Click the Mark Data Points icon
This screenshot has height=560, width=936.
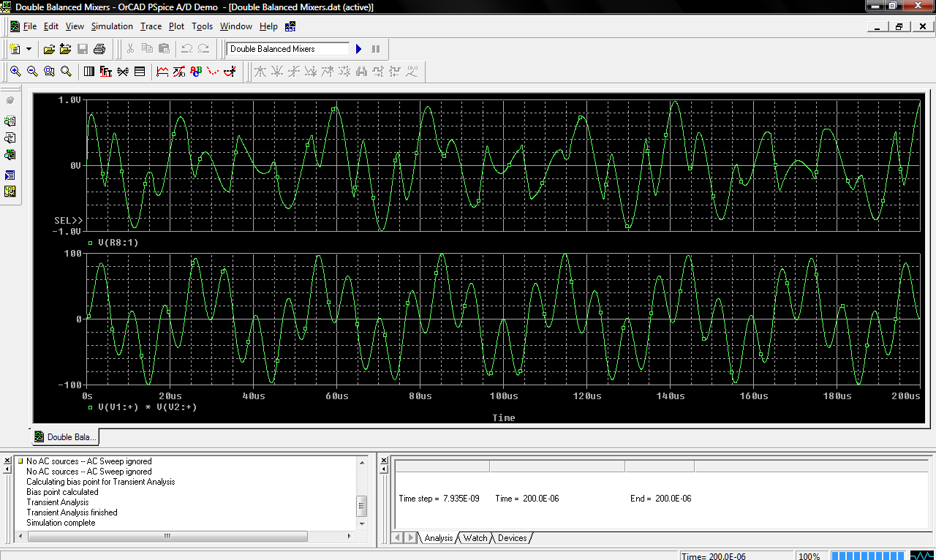[213, 72]
